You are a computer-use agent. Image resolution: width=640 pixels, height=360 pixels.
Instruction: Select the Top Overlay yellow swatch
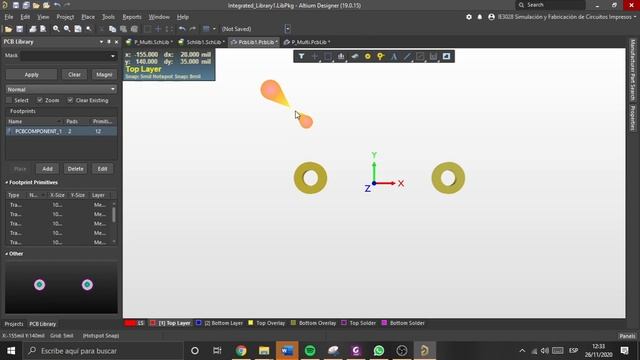tap(251, 322)
